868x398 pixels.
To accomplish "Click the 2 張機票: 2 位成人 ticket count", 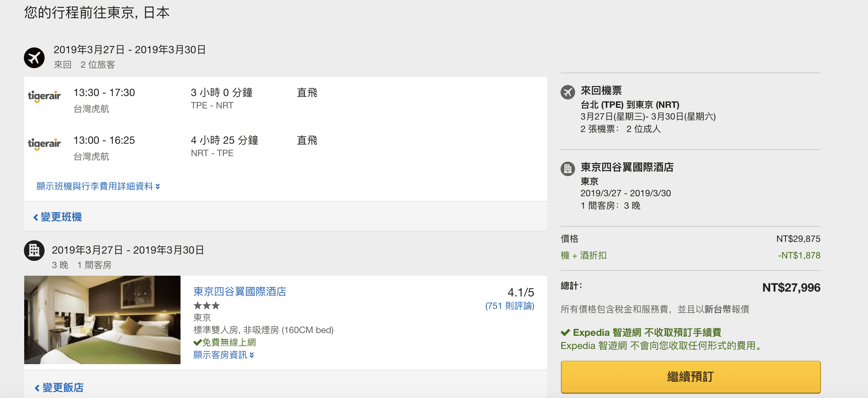I will pos(621,129).
